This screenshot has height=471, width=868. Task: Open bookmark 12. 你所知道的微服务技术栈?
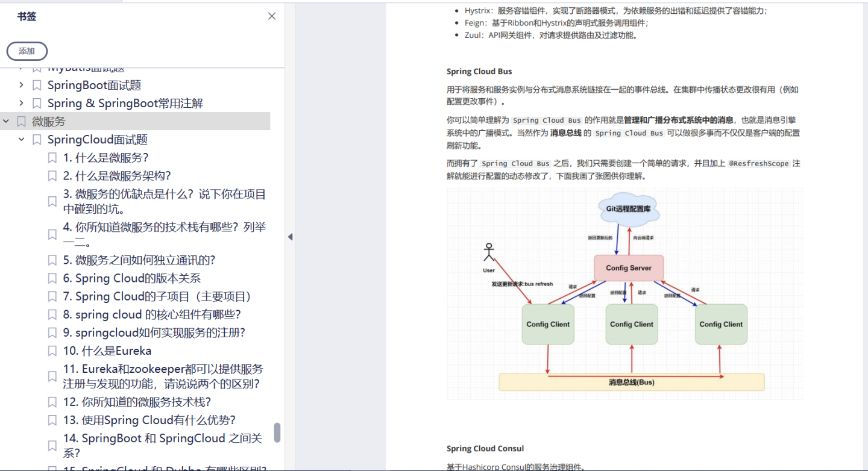[137, 402]
